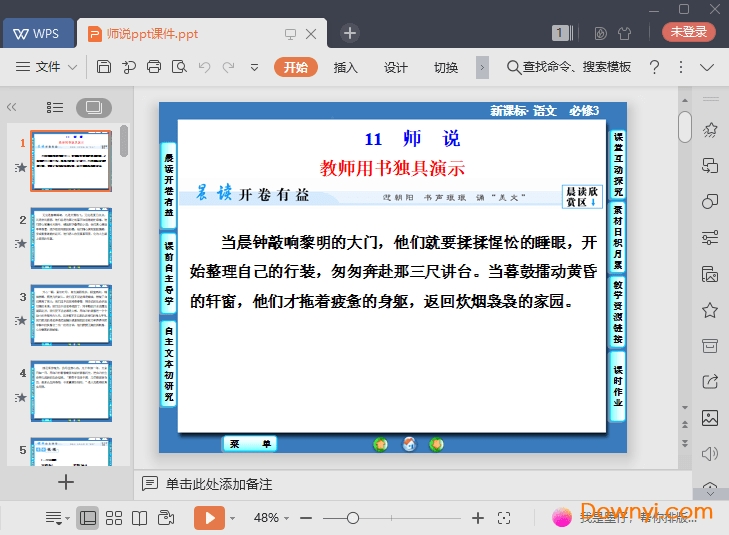729x535 pixels.
Task: Switch to the 设计 ribbon tab
Action: click(396, 67)
